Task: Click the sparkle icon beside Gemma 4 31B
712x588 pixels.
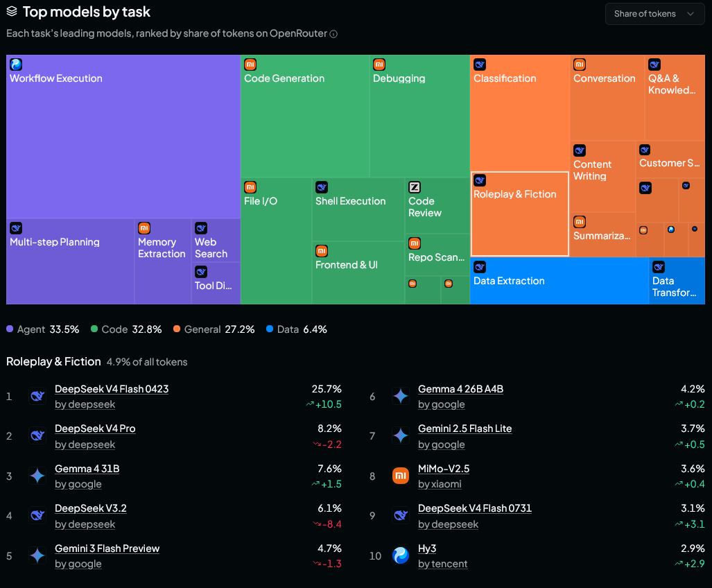Action: (x=37, y=476)
